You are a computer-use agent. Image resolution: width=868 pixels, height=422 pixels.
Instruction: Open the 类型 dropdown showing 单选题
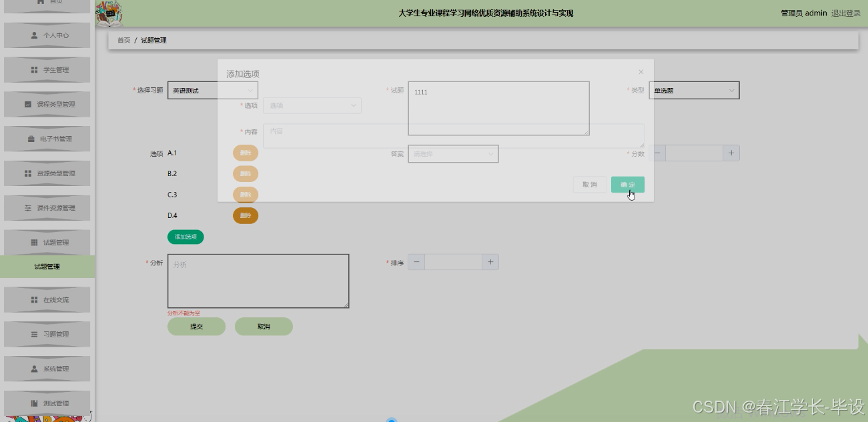pyautogui.click(x=694, y=90)
